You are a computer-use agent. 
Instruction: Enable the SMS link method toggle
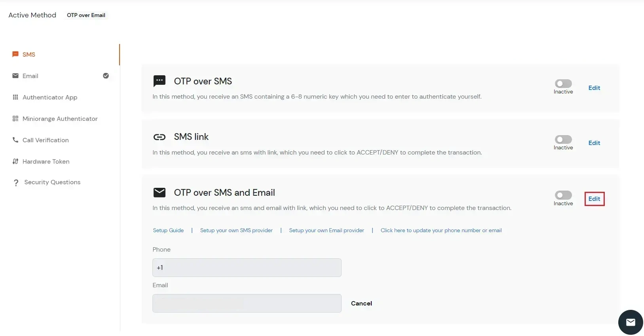pyautogui.click(x=564, y=139)
